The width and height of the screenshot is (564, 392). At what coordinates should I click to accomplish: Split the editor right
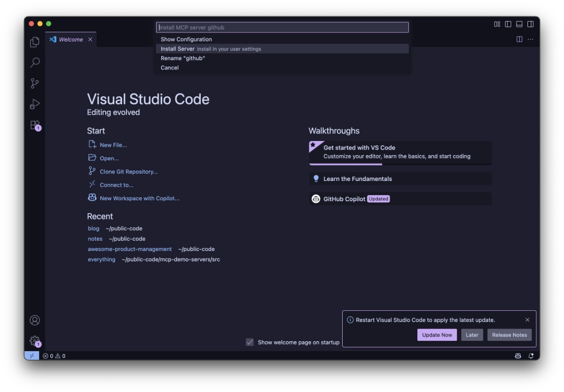[519, 39]
